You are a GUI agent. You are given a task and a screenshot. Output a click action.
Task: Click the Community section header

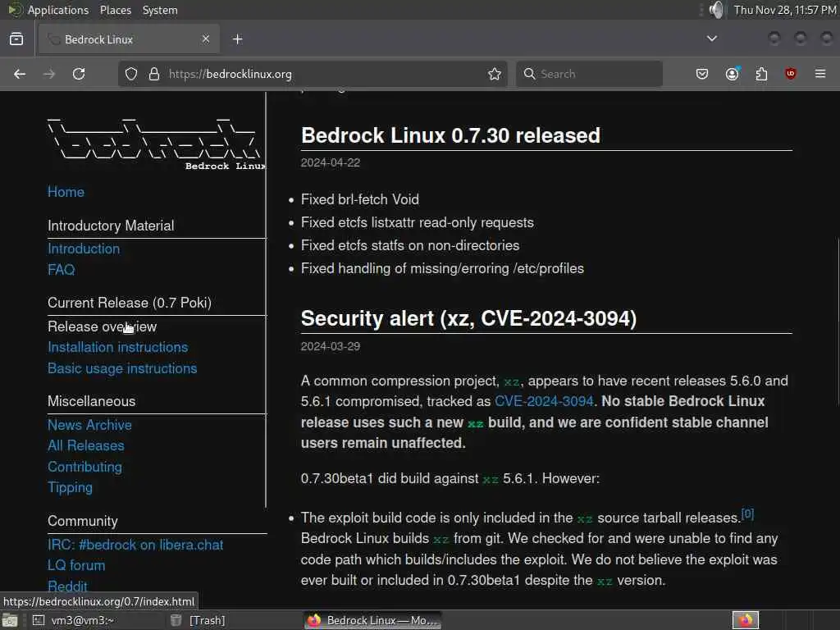83,521
